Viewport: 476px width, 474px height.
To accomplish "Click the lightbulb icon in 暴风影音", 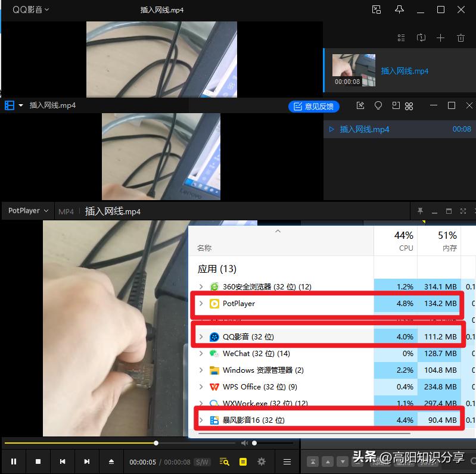I will (378, 106).
